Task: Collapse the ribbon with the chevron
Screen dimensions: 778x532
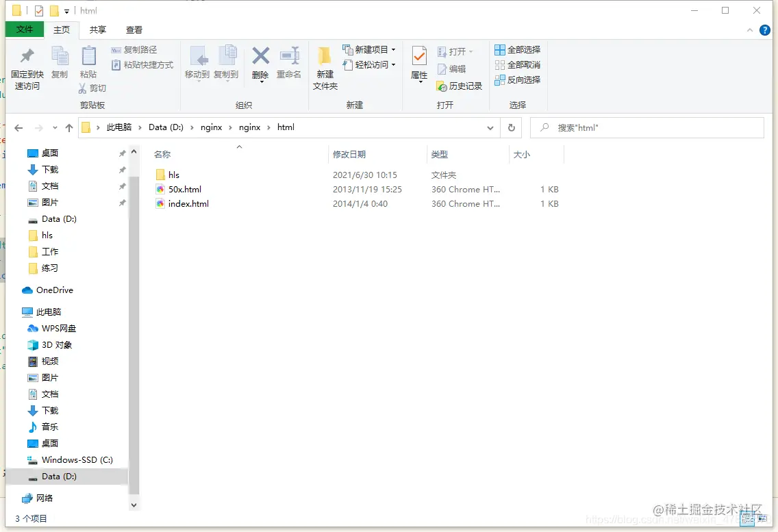Action: (750, 30)
